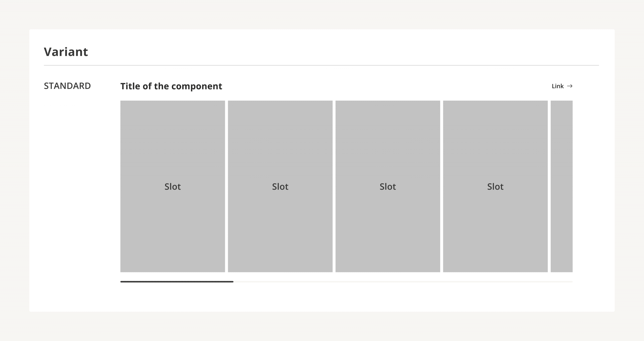The width and height of the screenshot is (644, 341).
Task: Click the 'Slot' text in fourth card
Action: pyautogui.click(x=495, y=187)
